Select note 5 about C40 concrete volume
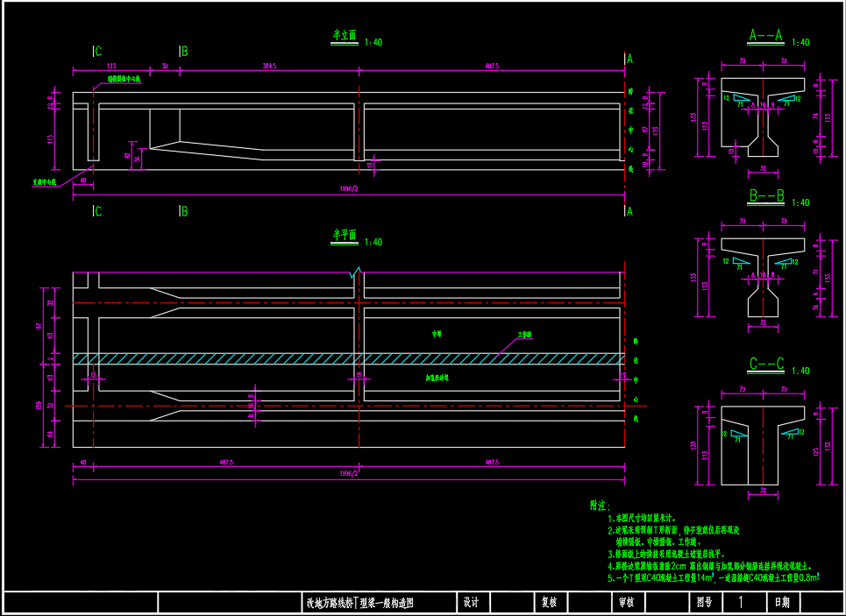Screen dimensions: 846x616 [714, 578]
